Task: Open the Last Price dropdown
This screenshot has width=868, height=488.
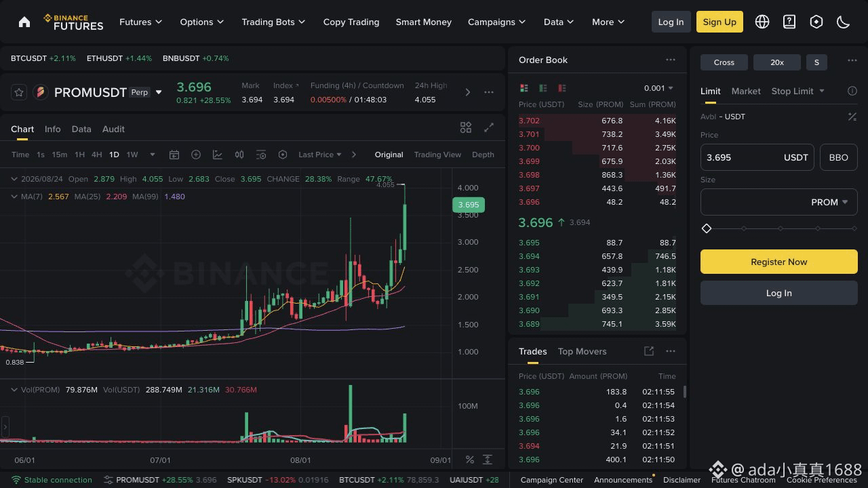Action: click(x=320, y=155)
